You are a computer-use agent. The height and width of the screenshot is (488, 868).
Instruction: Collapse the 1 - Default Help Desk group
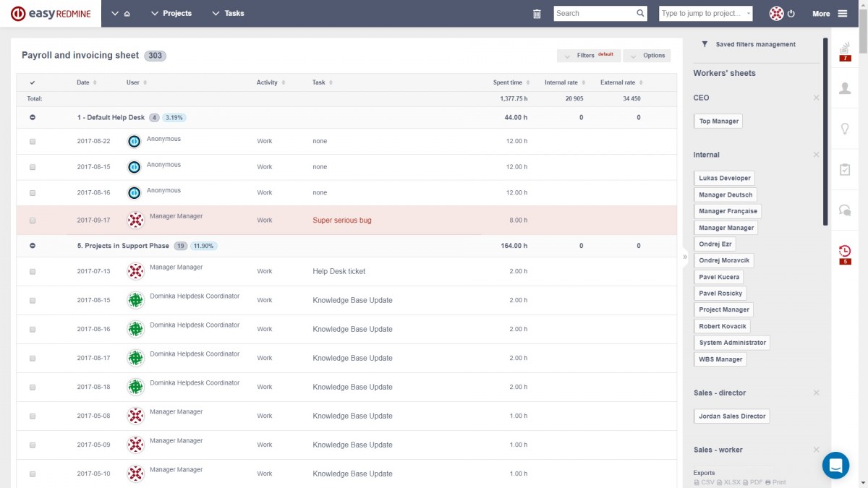click(33, 117)
